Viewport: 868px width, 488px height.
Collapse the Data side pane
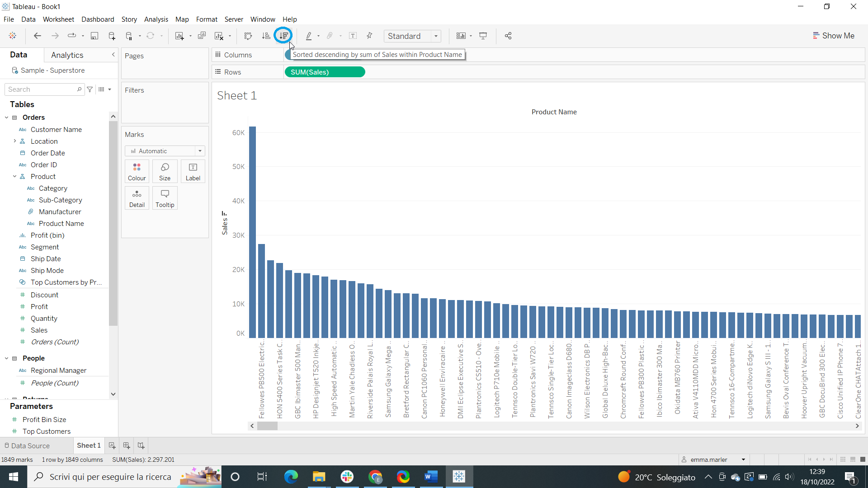coord(113,55)
